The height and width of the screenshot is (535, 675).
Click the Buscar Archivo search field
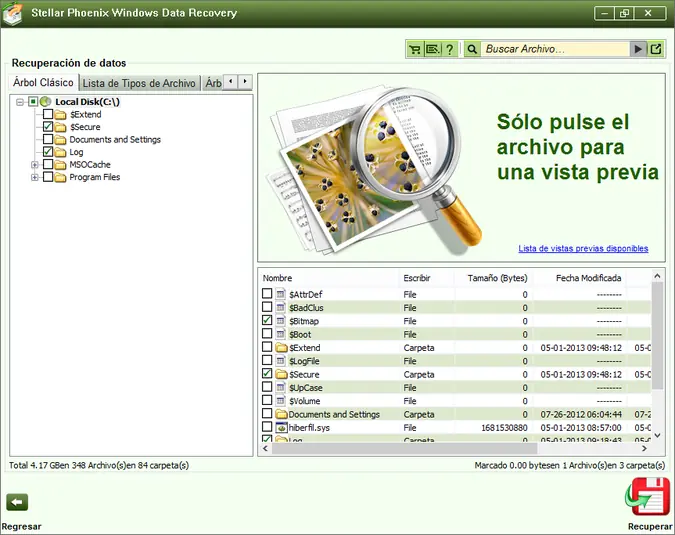(555, 49)
